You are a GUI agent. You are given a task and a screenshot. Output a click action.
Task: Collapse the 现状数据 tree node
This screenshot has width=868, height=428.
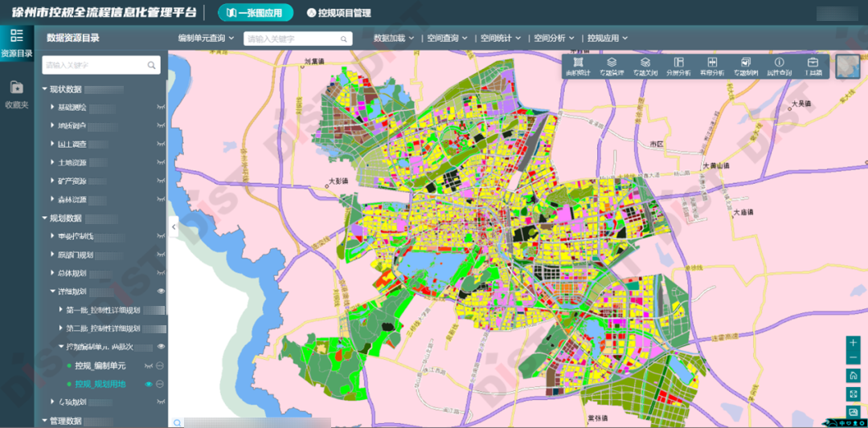pyautogui.click(x=45, y=89)
